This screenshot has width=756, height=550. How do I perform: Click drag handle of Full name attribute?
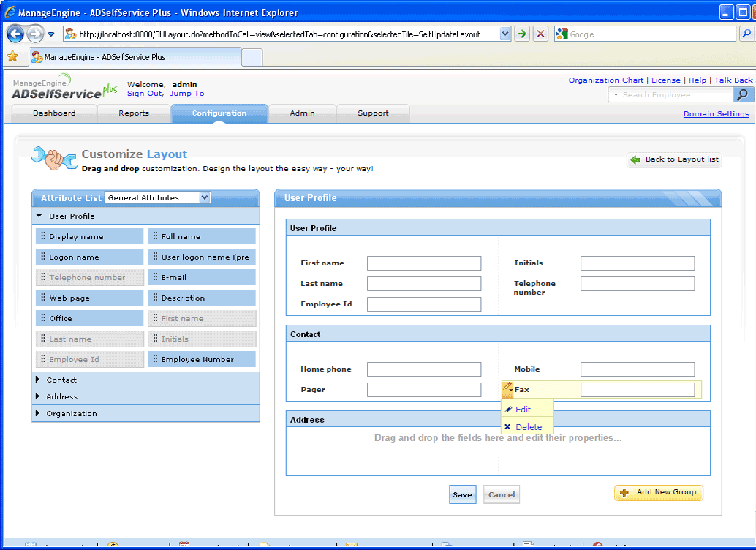(155, 236)
